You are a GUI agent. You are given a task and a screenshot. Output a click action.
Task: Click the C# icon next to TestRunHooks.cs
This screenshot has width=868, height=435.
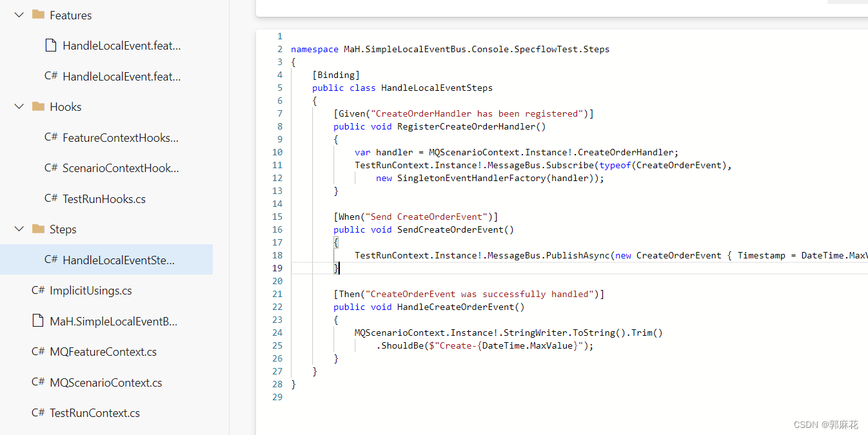51,198
